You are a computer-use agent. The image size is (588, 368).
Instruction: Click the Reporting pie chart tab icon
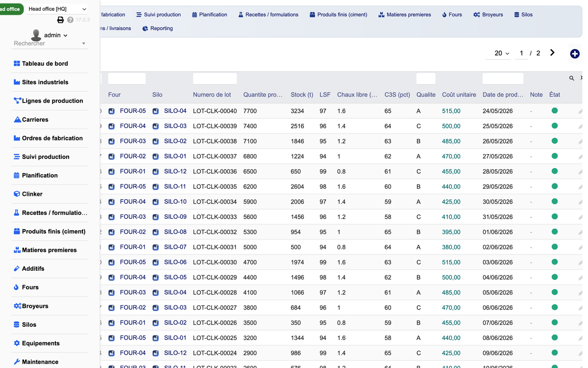point(145,28)
